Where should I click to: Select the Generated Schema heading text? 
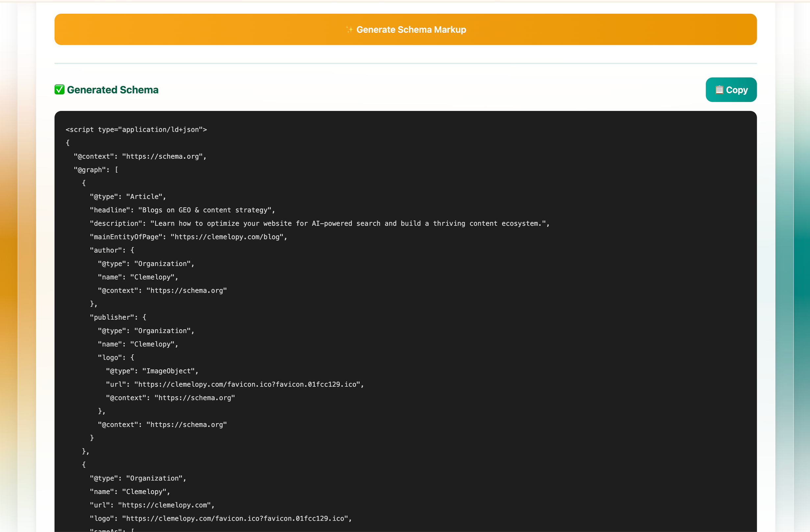pyautogui.click(x=113, y=89)
